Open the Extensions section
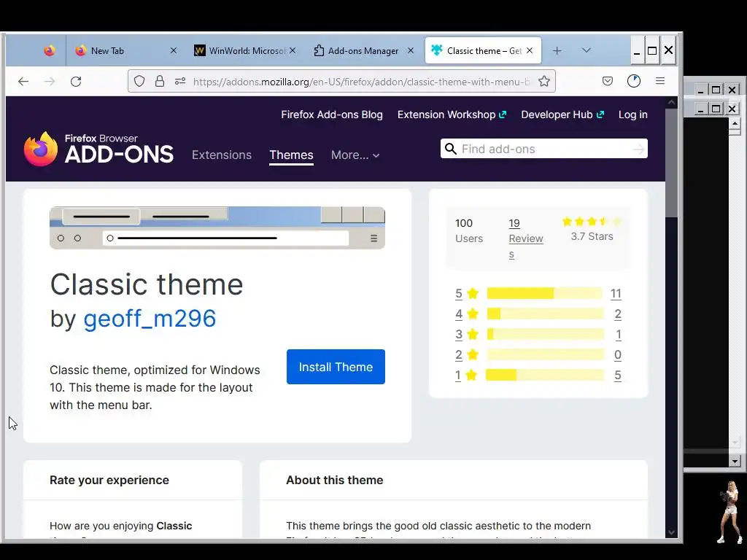The height and width of the screenshot is (560, 747). (x=222, y=155)
